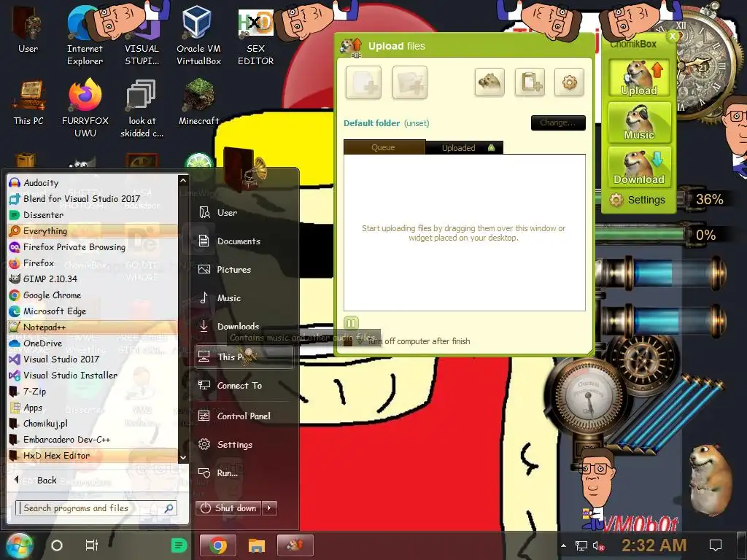
Task: Open Downloads from Start menu right pane
Action: [244, 326]
